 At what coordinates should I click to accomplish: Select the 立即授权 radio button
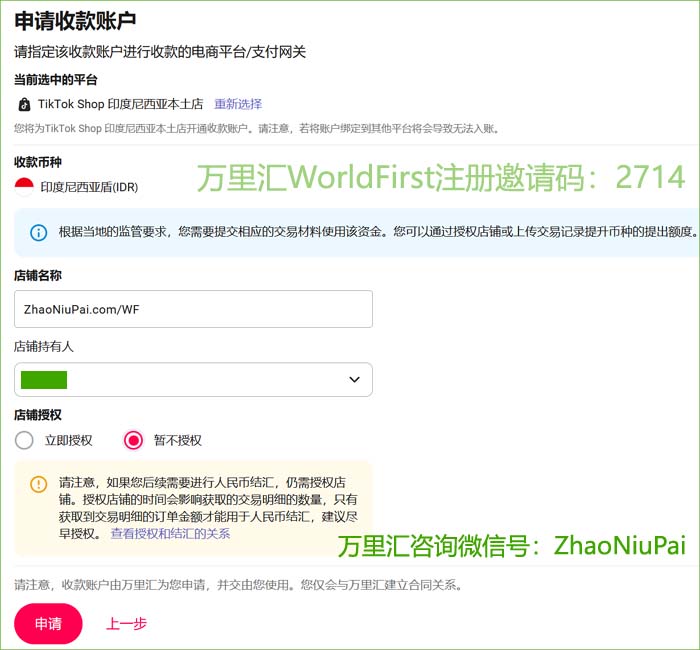click(x=24, y=441)
